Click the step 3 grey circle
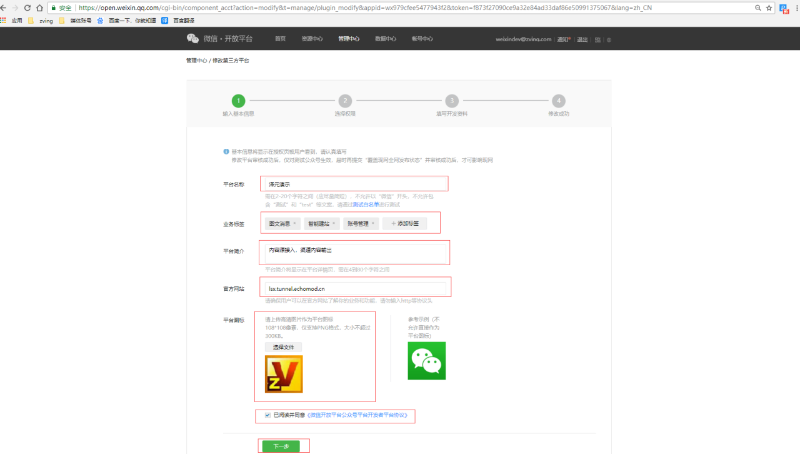 (452, 100)
